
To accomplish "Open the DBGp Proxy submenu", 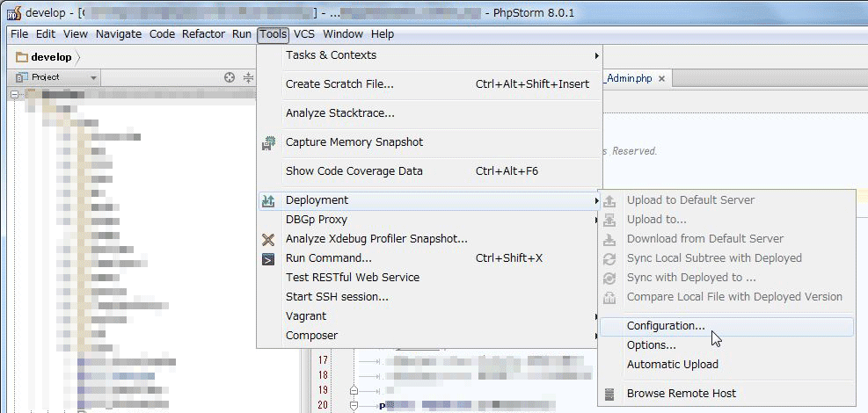I will point(429,220).
